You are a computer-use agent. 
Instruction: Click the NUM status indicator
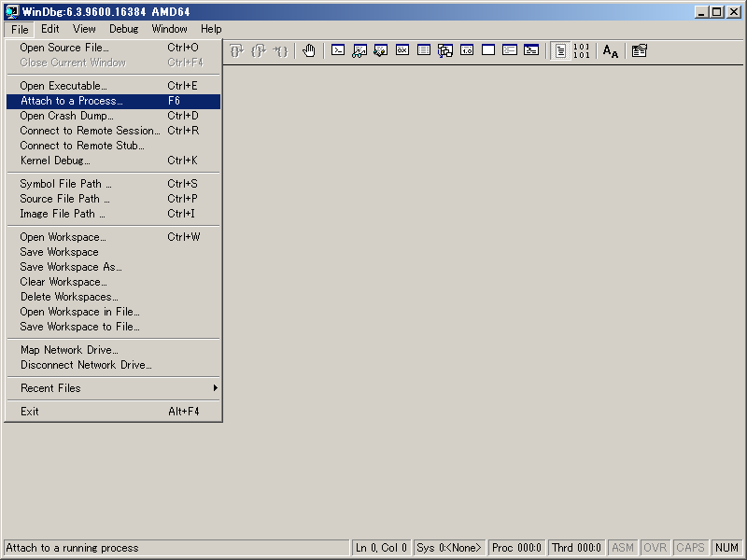coord(726,548)
